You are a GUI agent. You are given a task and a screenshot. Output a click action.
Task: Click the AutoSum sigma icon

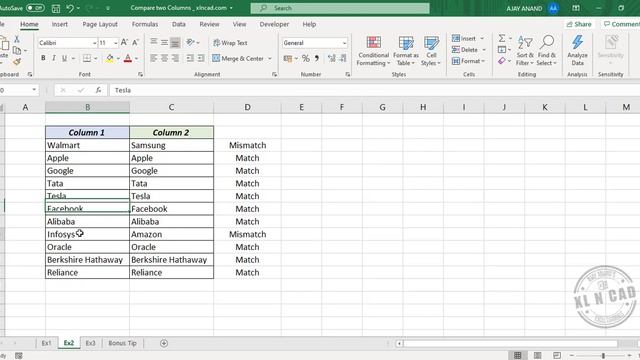[x=502, y=38]
